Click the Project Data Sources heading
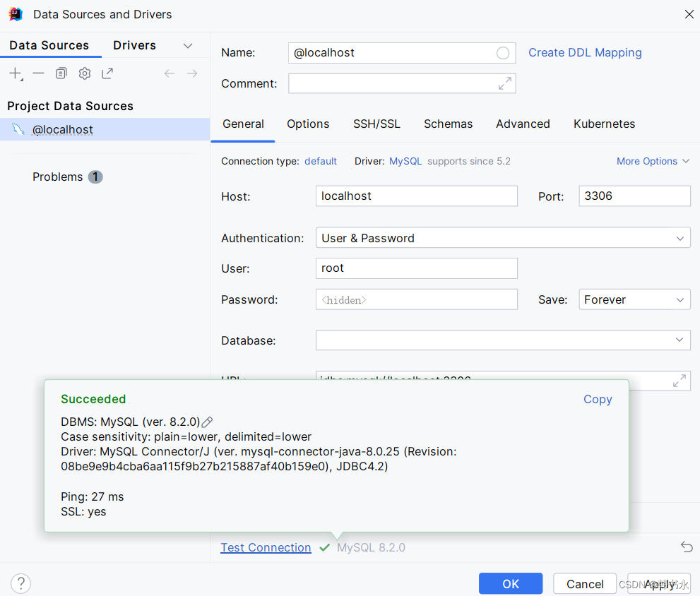This screenshot has height=596, width=700. point(70,106)
